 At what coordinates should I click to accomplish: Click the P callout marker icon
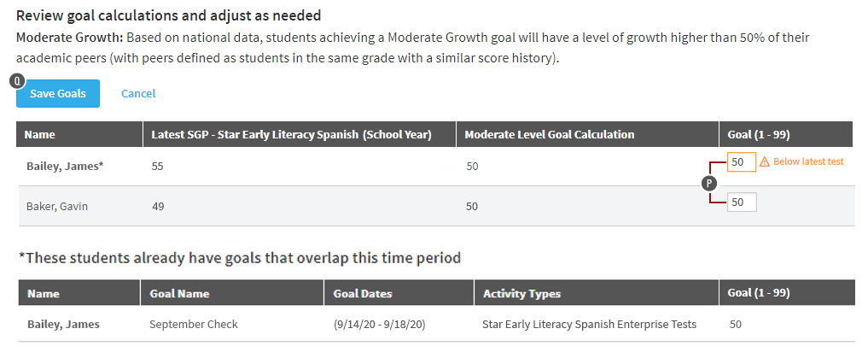point(709,184)
